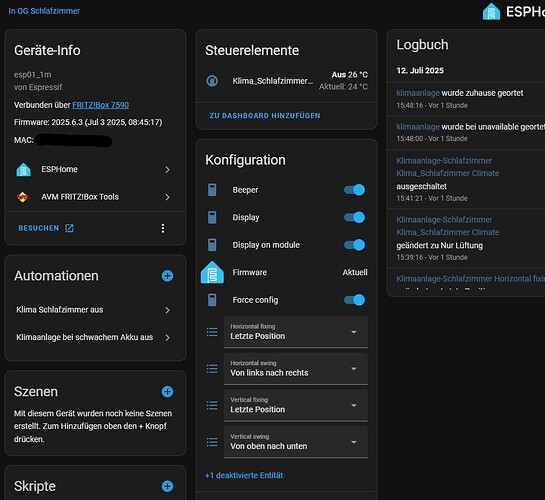Add a new script with plus icon
Screen dimensions: 545x500
(167, 486)
